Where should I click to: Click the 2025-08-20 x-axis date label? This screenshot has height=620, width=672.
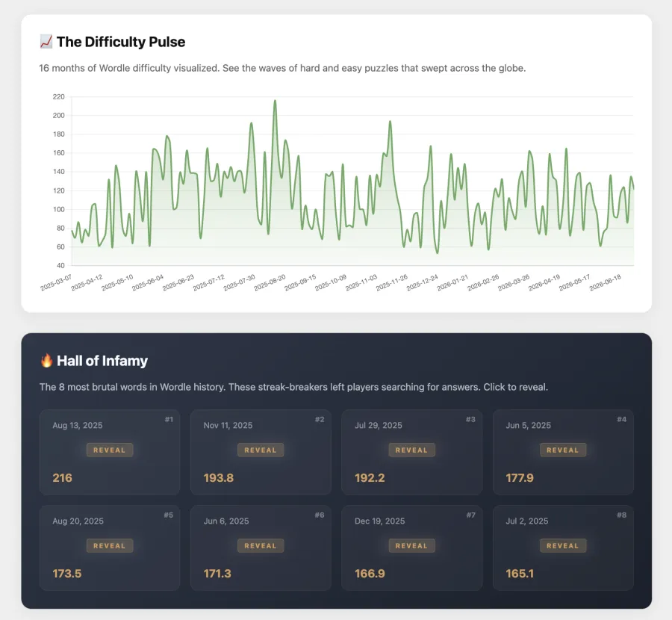(270, 282)
